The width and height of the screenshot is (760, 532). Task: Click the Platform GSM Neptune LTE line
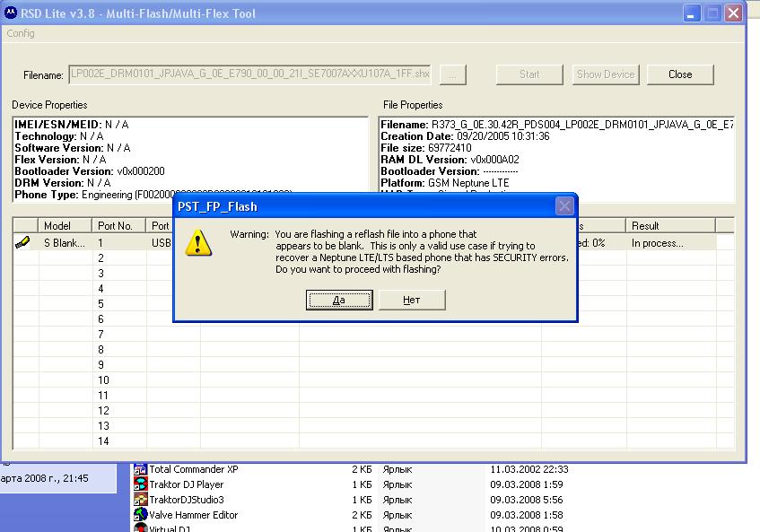click(x=445, y=183)
